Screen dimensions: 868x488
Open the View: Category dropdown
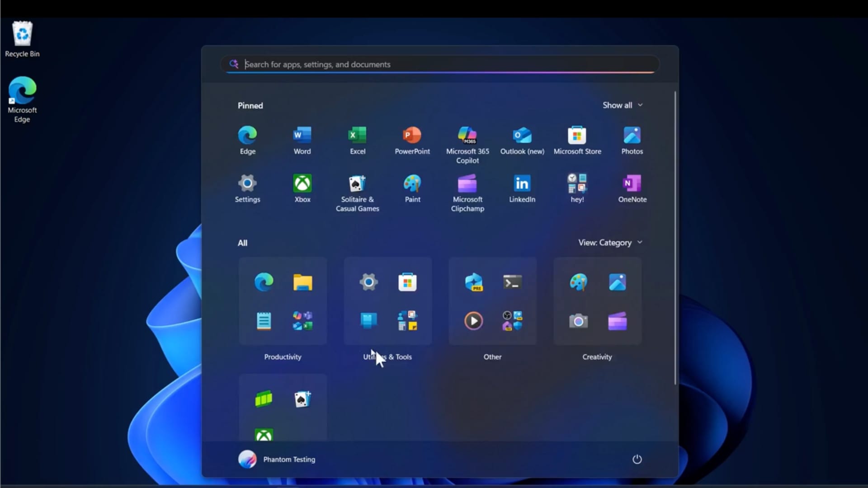coord(610,243)
